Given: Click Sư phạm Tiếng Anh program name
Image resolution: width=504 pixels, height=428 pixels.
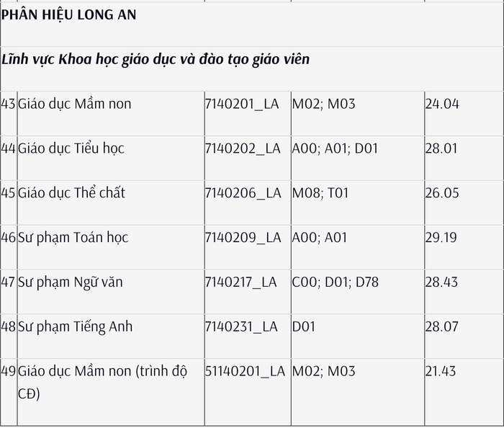Looking at the screenshot, I should coord(75,326).
